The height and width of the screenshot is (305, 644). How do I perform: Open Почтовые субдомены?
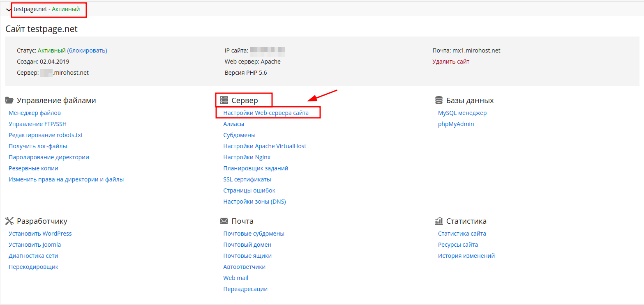click(254, 234)
